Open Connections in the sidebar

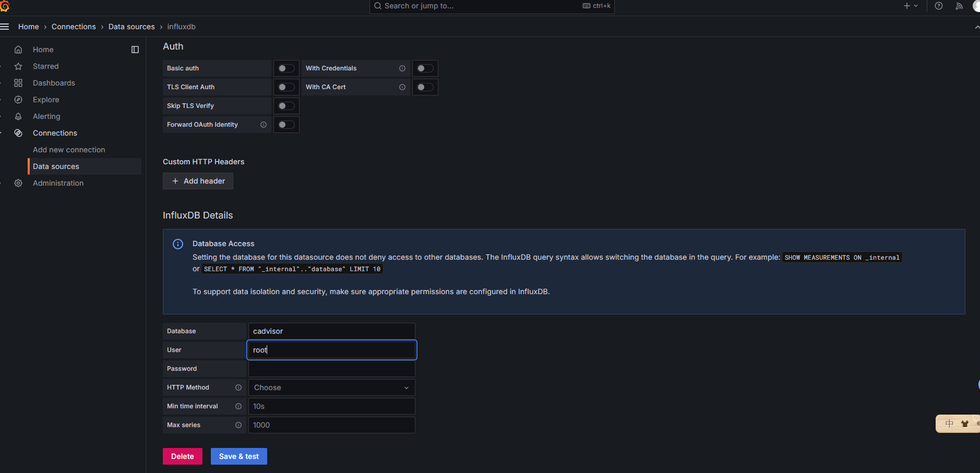click(x=55, y=133)
